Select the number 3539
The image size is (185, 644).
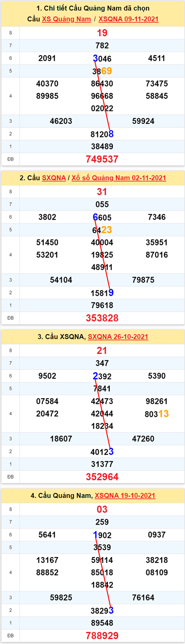(x=102, y=547)
